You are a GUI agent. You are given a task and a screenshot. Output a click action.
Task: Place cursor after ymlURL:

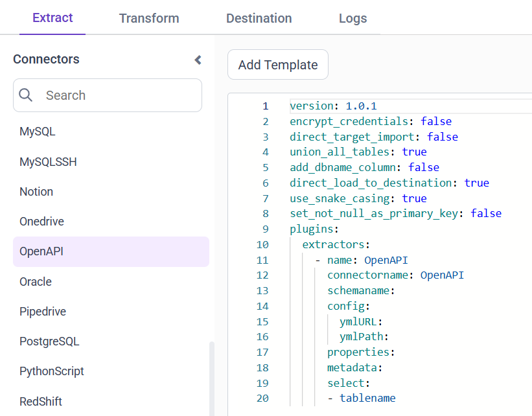pyautogui.click(x=384, y=321)
